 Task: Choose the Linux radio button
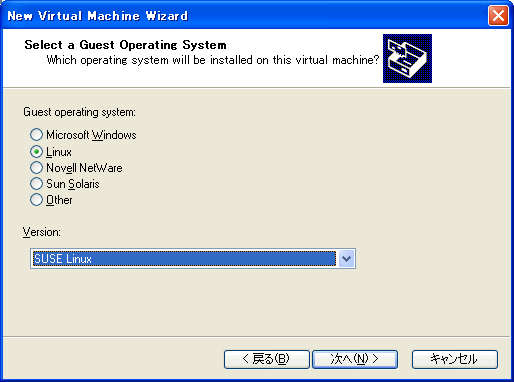coord(36,152)
